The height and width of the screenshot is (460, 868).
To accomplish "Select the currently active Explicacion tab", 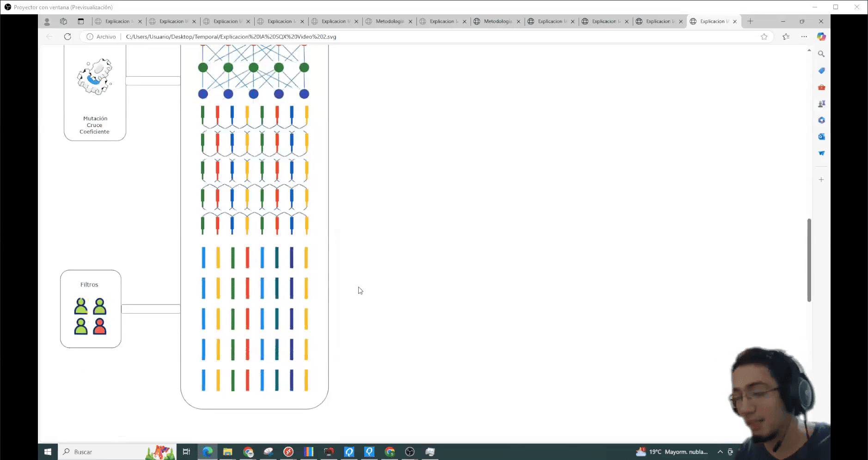I will click(x=714, y=21).
